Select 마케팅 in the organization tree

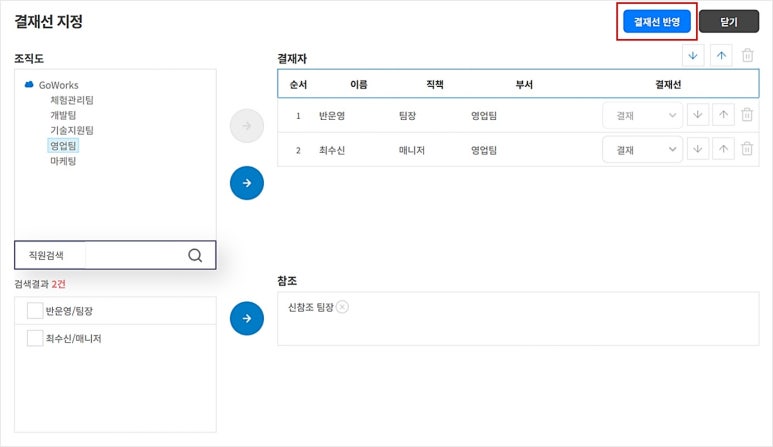(x=64, y=160)
